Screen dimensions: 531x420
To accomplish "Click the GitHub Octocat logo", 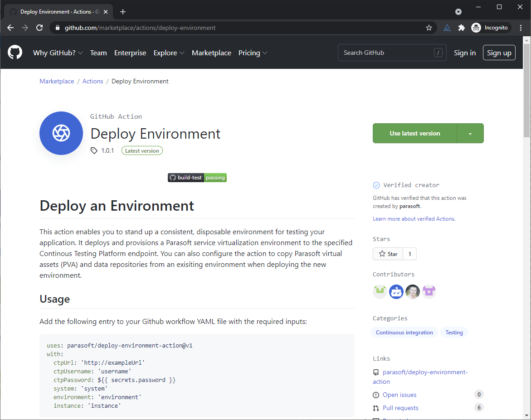I will 15,53.
